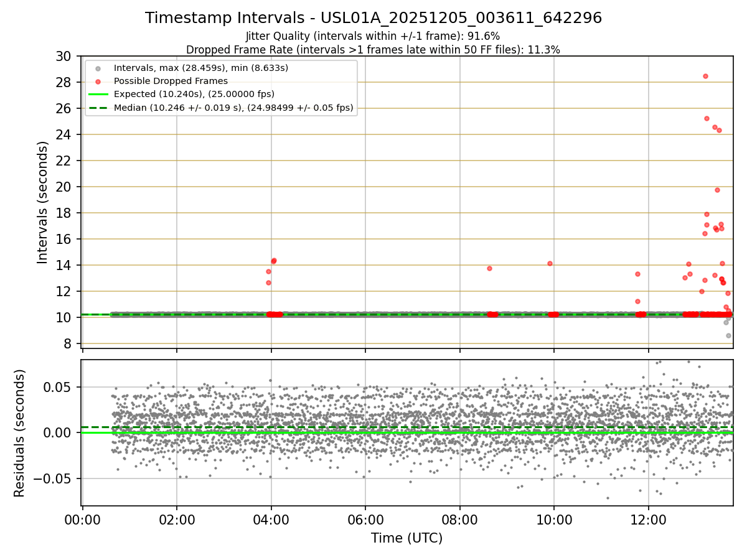747x560 pixels.
Task: Select the "Dropped Frame Rate" 11.3% subtitle line
Action: tap(373, 50)
